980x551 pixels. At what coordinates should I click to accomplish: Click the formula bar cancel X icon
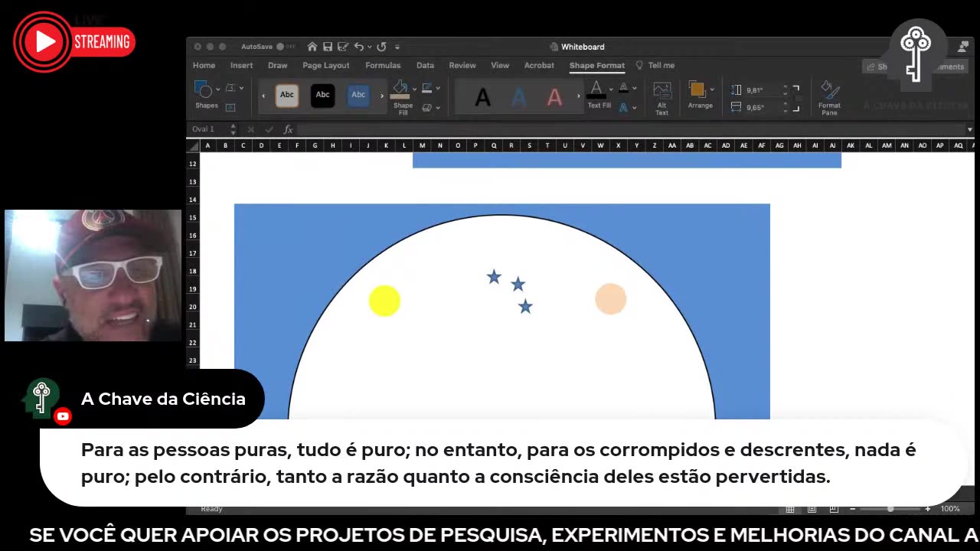[x=250, y=129]
